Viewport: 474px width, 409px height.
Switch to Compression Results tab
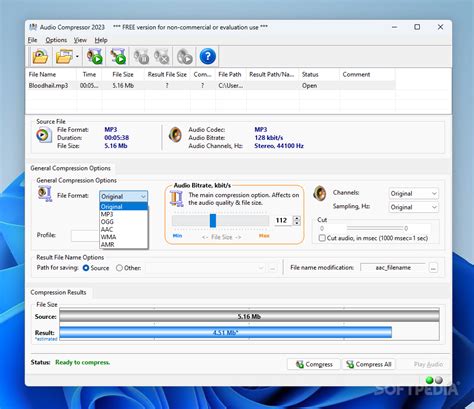58,292
